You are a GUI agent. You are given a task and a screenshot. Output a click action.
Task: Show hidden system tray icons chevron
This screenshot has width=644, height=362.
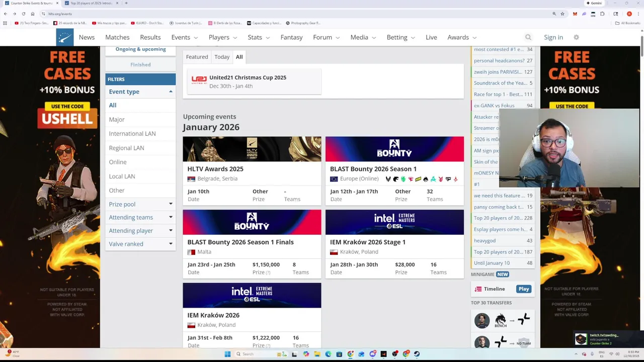576,354
